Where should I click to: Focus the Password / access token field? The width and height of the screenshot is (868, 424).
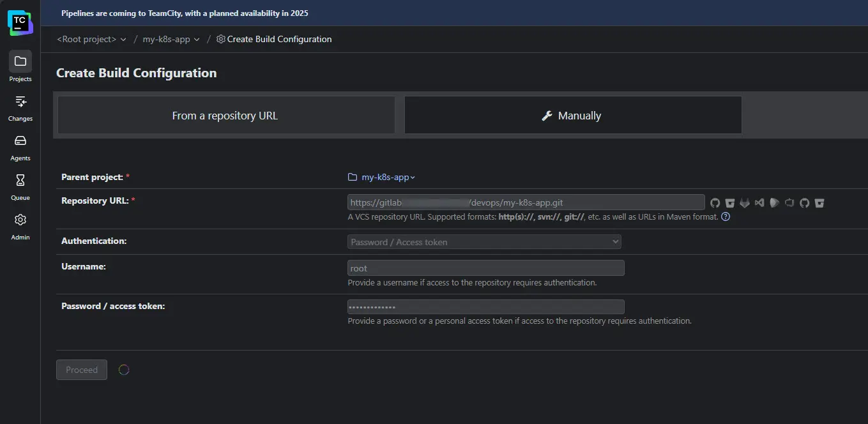coord(485,307)
